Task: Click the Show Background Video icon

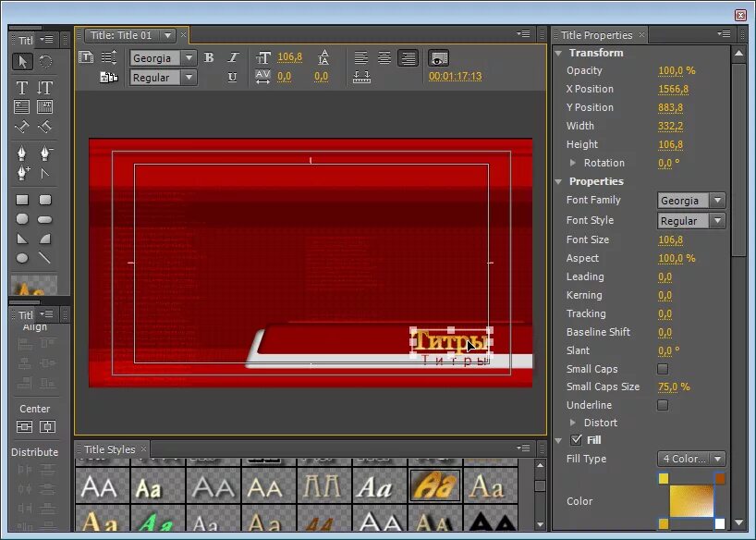Action: 438,58
